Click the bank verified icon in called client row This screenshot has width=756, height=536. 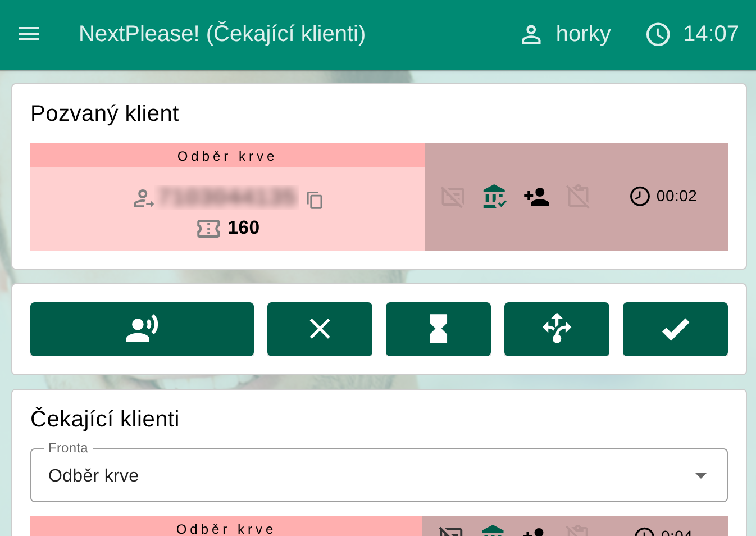click(x=494, y=197)
